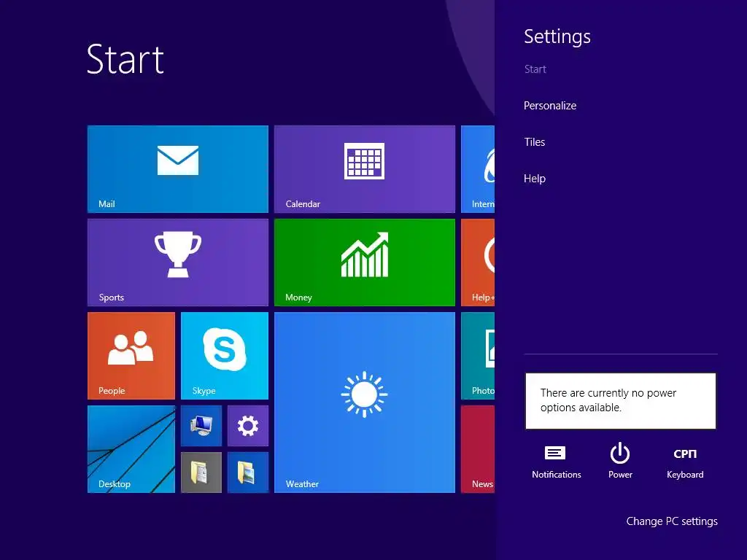The height and width of the screenshot is (560, 747).
Task: Click the Power icon in Settings
Action: [620, 461]
